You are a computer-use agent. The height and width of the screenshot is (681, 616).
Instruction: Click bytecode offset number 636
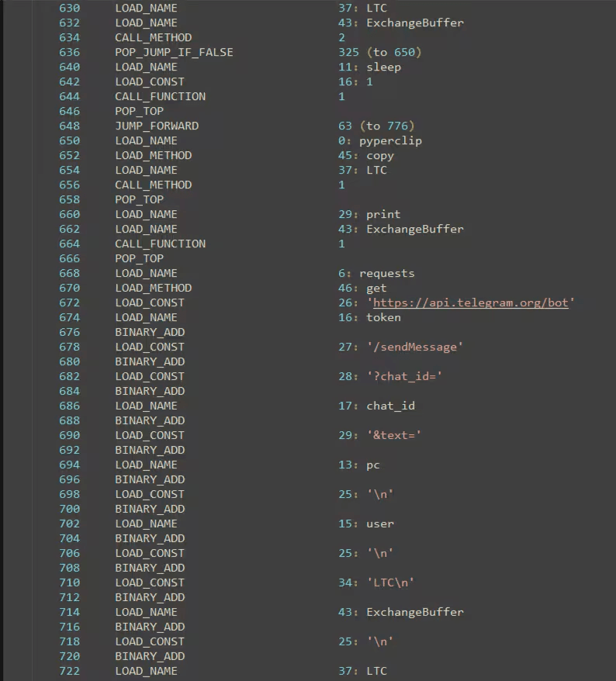pyautogui.click(x=70, y=52)
